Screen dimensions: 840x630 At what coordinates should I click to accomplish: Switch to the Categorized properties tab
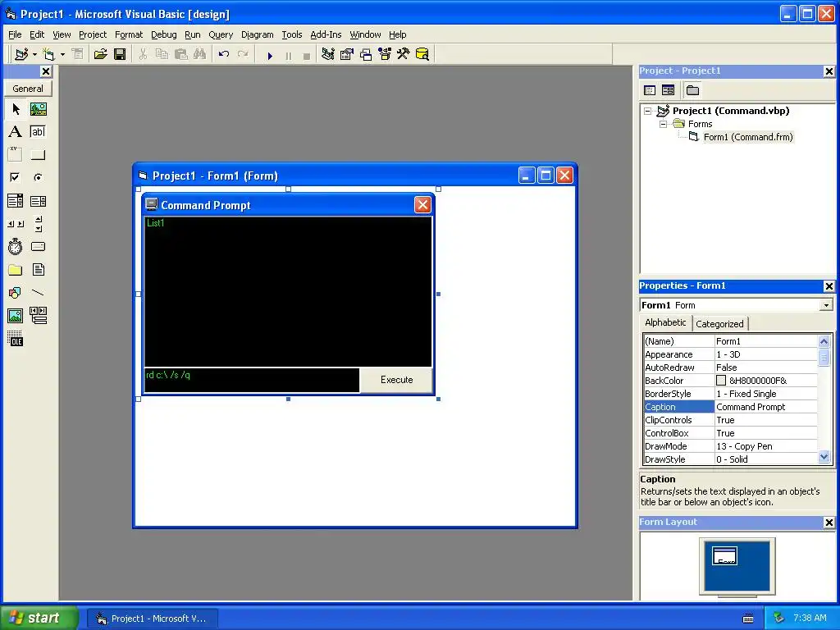click(719, 323)
